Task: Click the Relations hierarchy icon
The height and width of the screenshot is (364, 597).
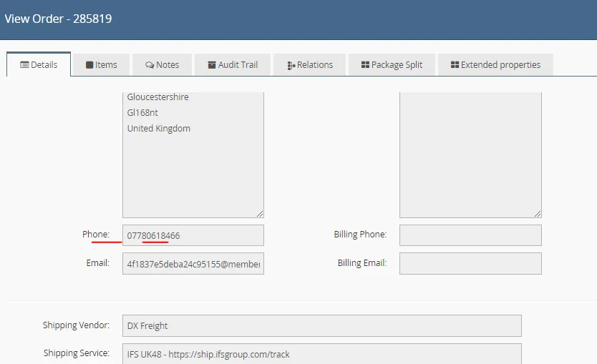Action: click(291, 66)
